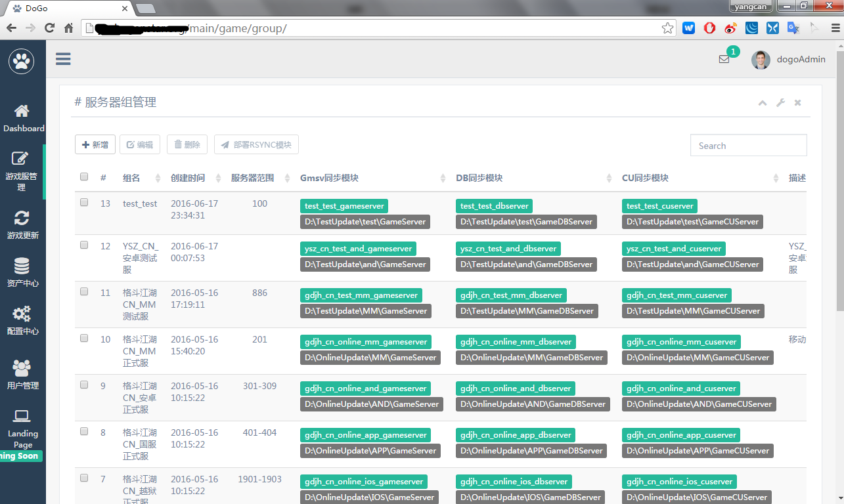Collapse the 服务器组管理 panel

(x=762, y=103)
